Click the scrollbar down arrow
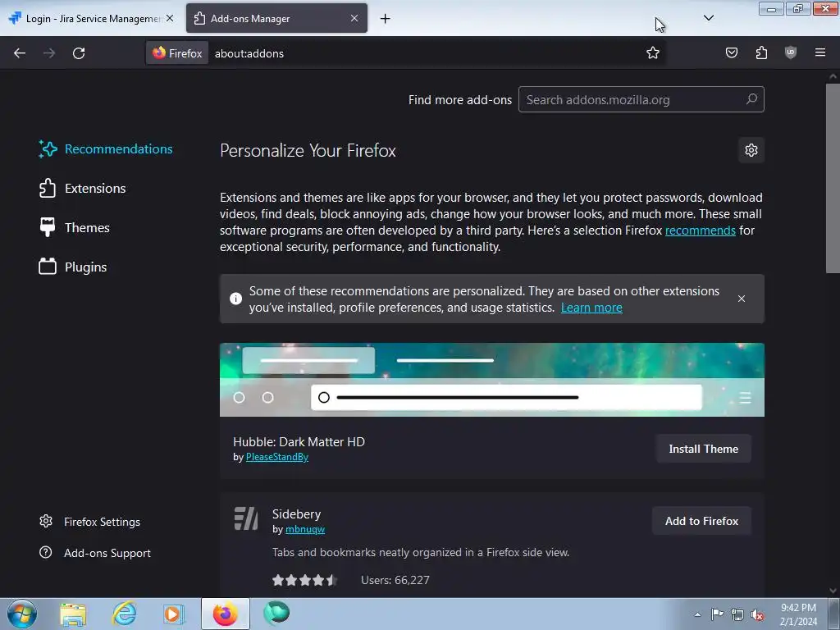The height and width of the screenshot is (630, 840). [833, 591]
